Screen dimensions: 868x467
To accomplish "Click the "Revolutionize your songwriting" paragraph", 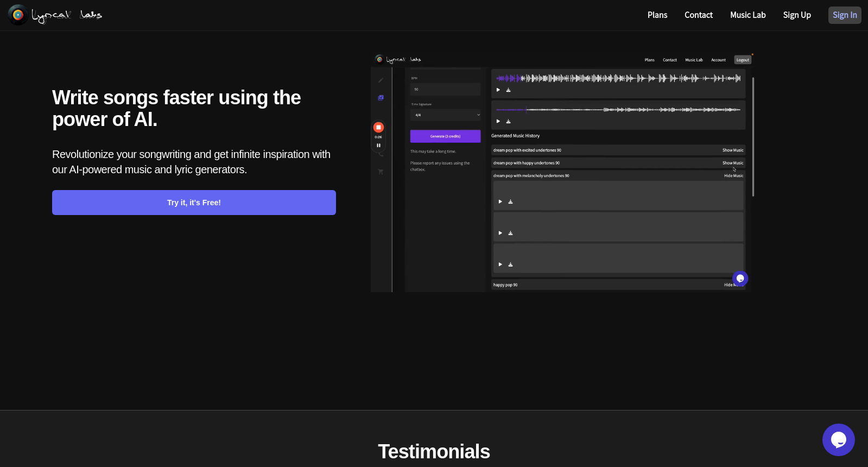I will [191, 162].
